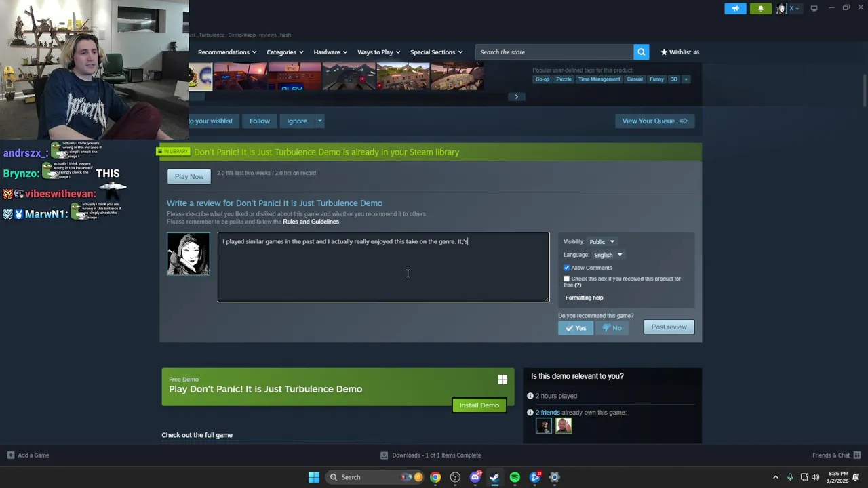
Task: Open the cockpit screenshot thumbnail after the first
Action: (240, 77)
